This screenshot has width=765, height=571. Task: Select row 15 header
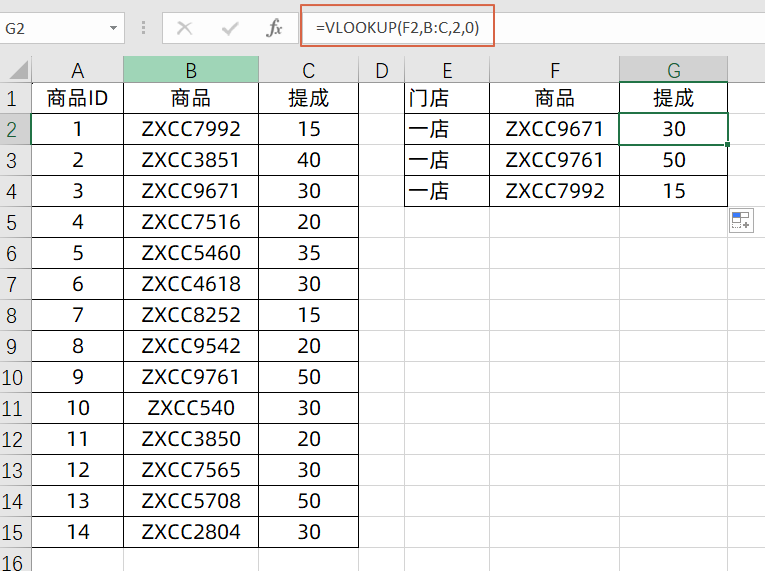coord(15,532)
